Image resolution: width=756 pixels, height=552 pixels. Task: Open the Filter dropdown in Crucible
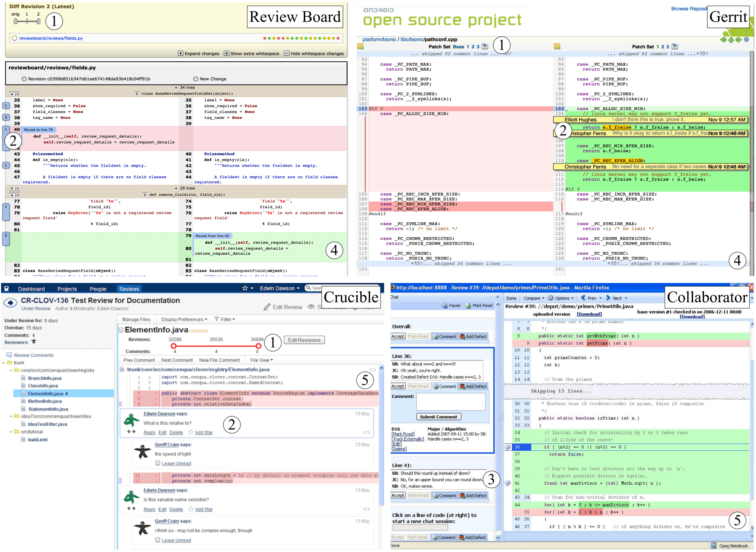coord(225,319)
